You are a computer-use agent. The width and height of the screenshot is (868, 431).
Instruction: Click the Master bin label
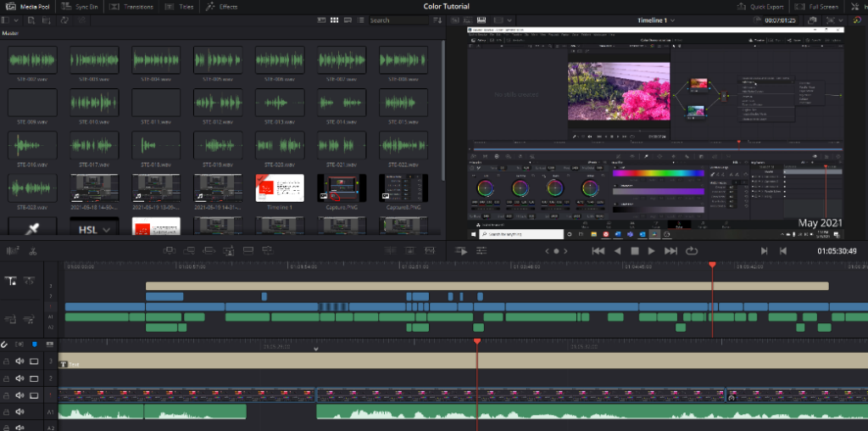(x=10, y=33)
